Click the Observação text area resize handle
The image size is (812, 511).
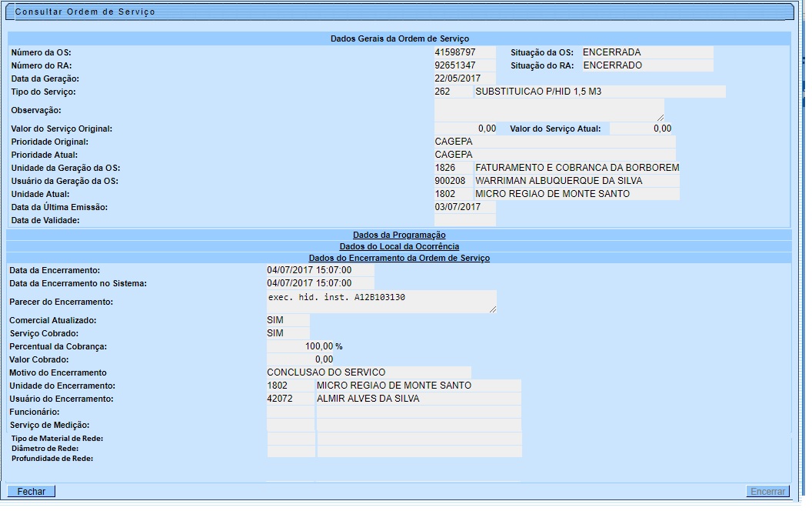tap(660, 117)
